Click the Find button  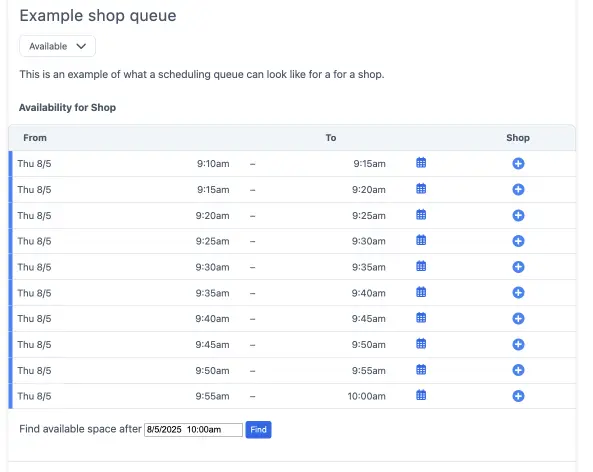tap(258, 430)
